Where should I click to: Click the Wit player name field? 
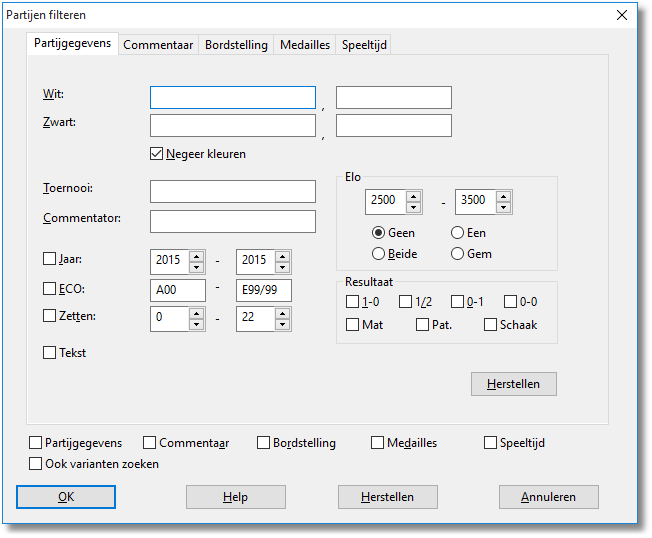[x=233, y=97]
